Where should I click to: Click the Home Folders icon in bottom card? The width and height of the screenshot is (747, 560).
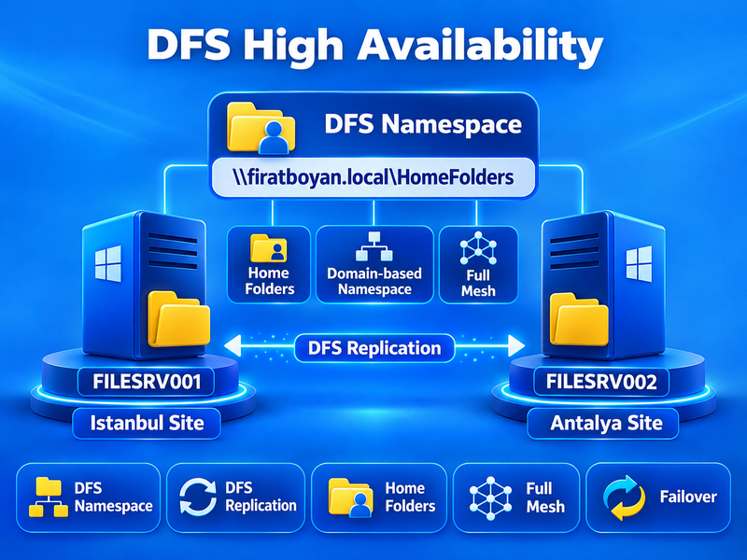[351, 497]
